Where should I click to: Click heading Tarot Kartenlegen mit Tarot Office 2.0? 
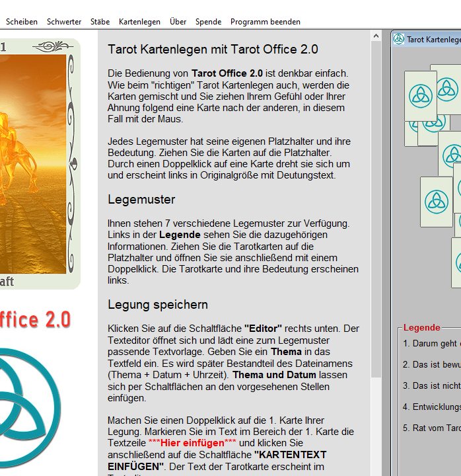(x=213, y=49)
